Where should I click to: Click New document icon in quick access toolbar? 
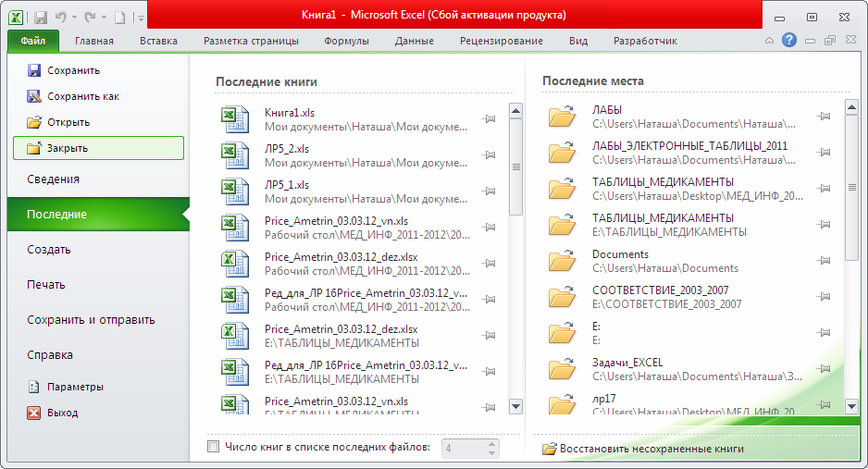tap(119, 18)
